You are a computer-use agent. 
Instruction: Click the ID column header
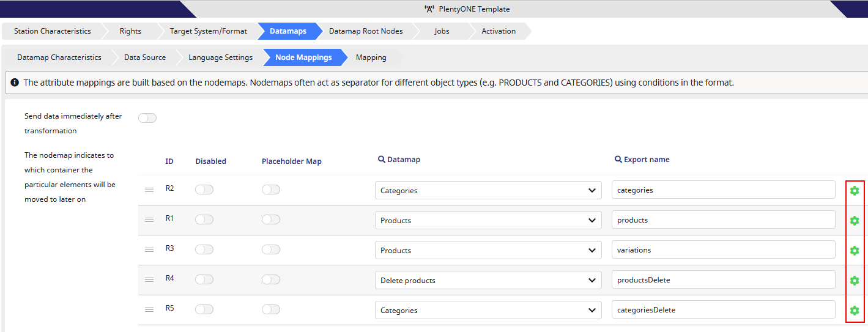pos(169,161)
